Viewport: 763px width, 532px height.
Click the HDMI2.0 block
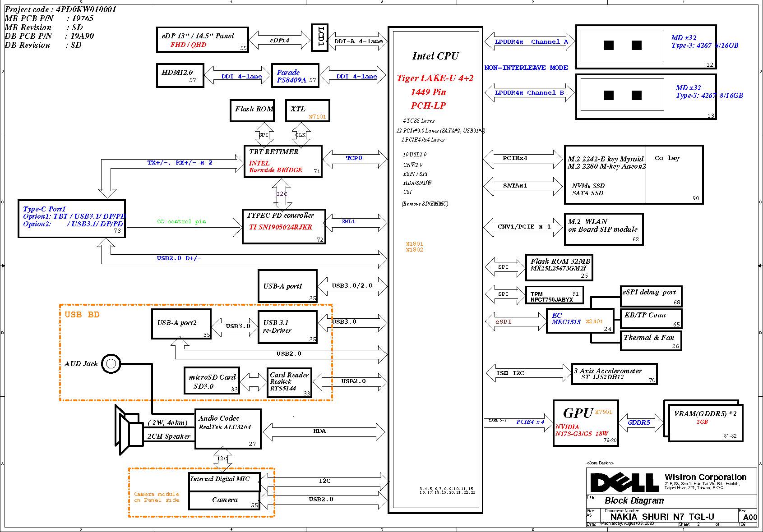[x=180, y=75]
